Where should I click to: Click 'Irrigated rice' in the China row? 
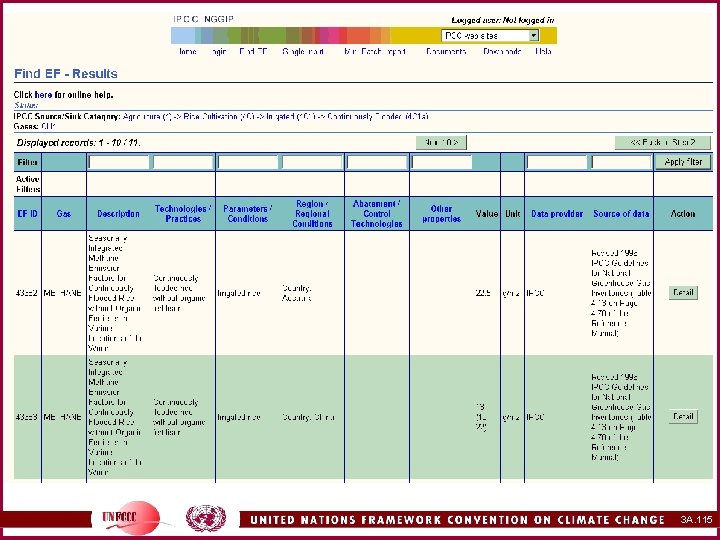(239, 417)
